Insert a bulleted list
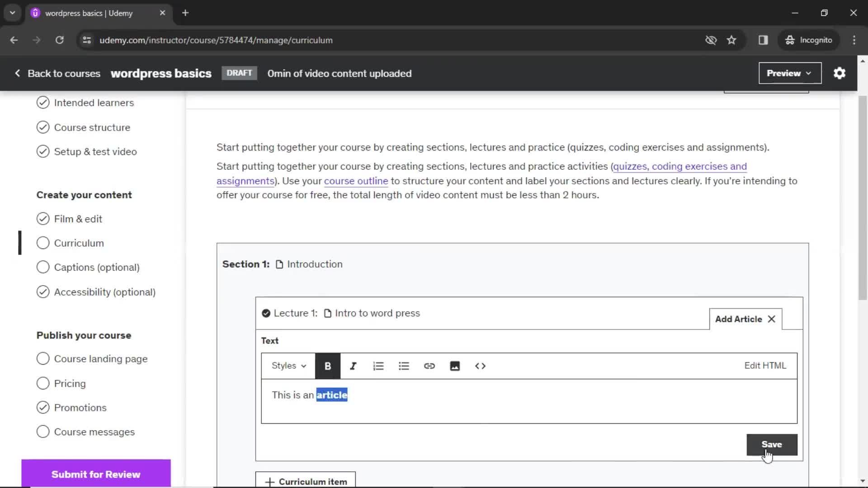 click(x=404, y=366)
